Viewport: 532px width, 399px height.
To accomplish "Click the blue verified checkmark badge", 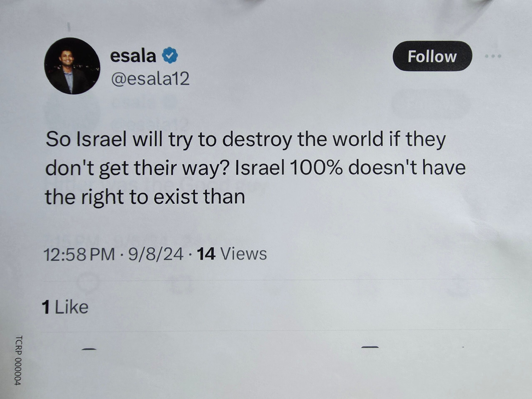I will click(170, 55).
